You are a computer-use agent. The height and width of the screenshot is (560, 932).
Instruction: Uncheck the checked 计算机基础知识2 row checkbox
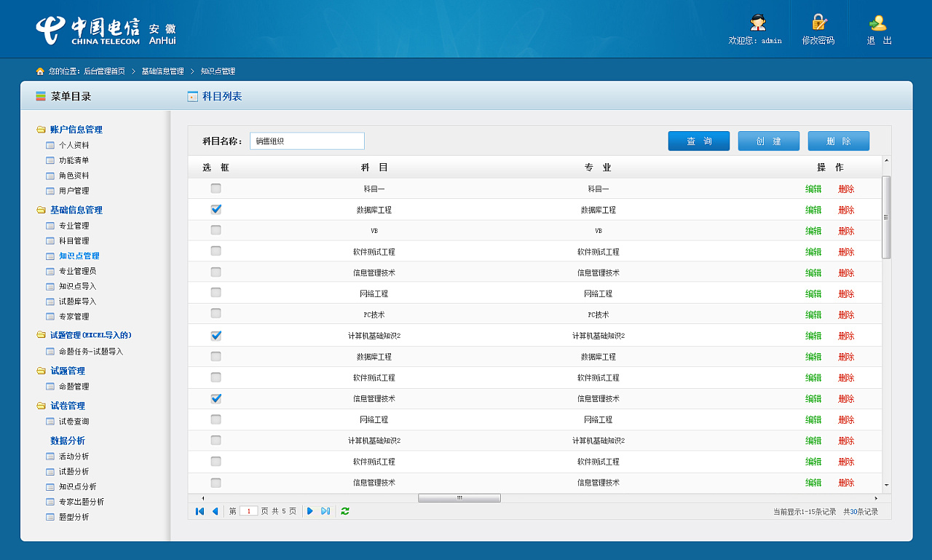[216, 336]
